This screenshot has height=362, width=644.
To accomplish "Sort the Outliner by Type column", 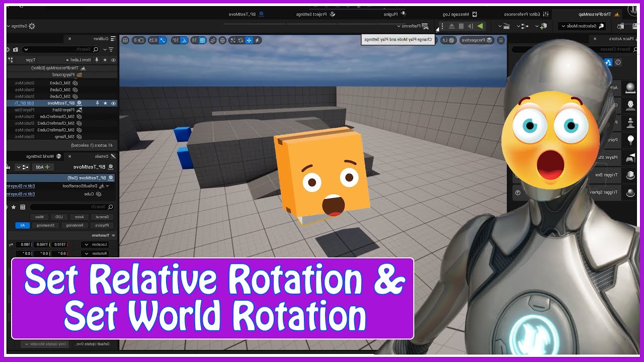I will (x=31, y=60).
